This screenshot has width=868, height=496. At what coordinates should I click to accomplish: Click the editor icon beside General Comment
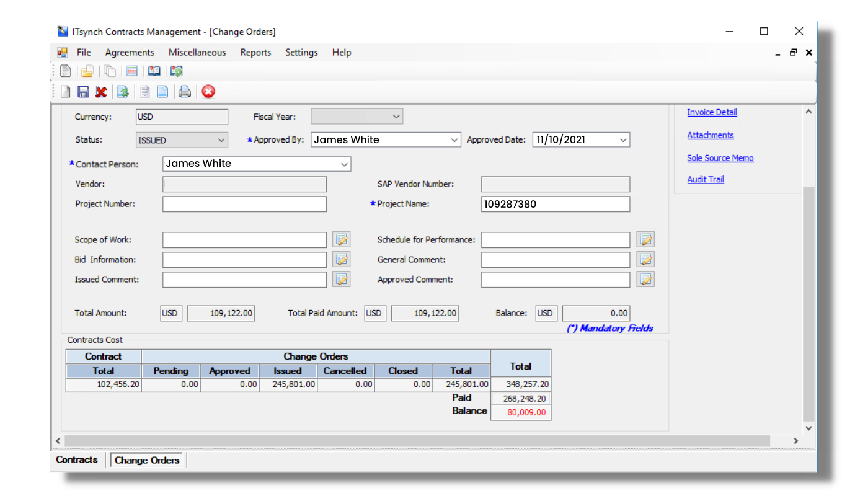(645, 259)
